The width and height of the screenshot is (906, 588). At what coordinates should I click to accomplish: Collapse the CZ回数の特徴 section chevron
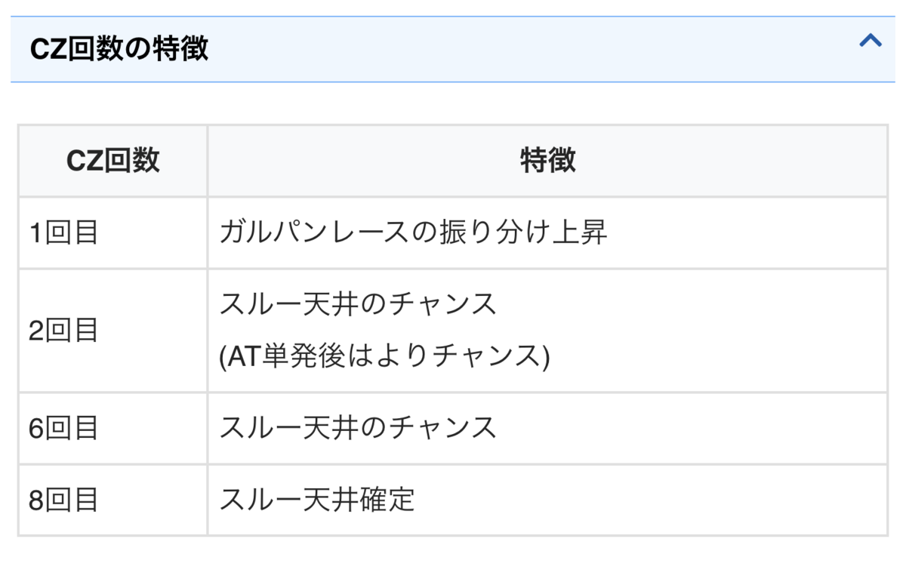point(871,41)
